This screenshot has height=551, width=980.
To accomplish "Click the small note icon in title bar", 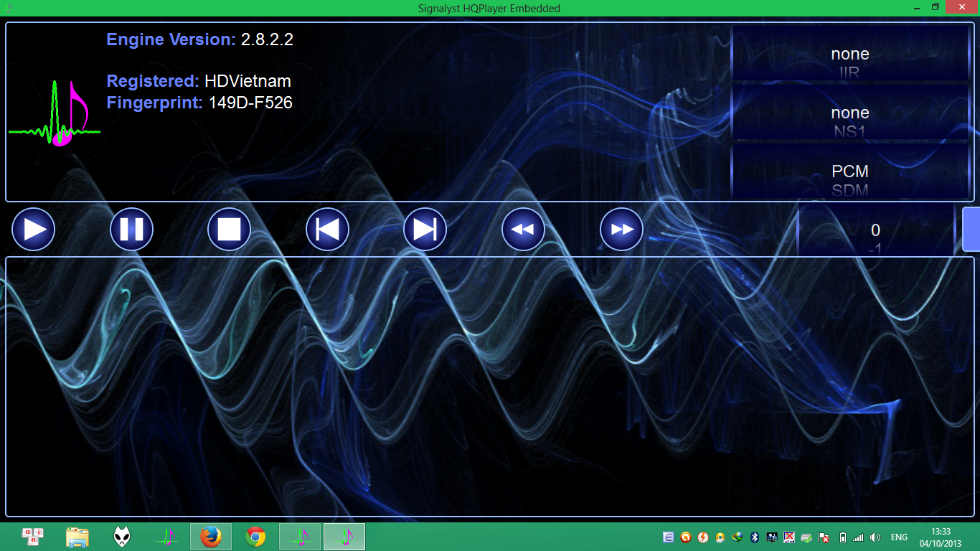I will (9, 8).
